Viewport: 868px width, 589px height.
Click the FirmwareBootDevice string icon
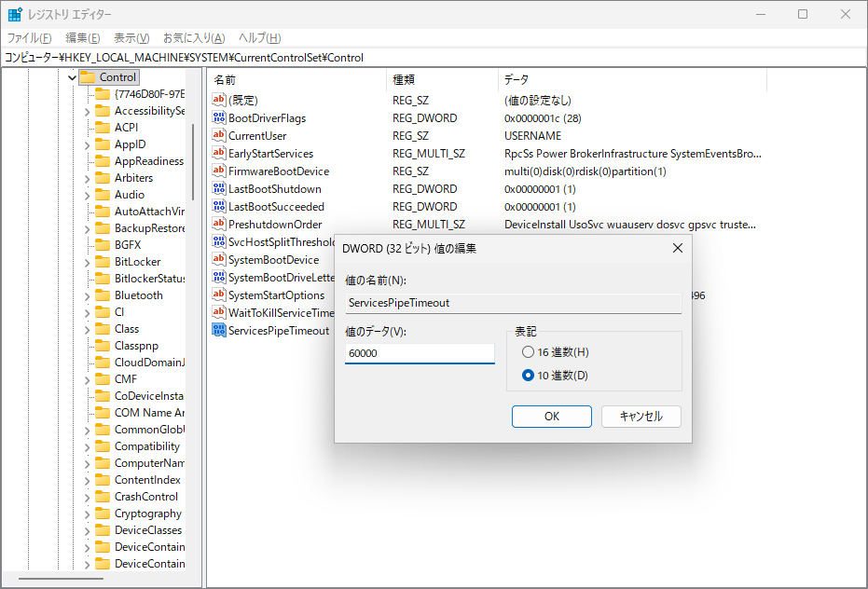coord(219,171)
